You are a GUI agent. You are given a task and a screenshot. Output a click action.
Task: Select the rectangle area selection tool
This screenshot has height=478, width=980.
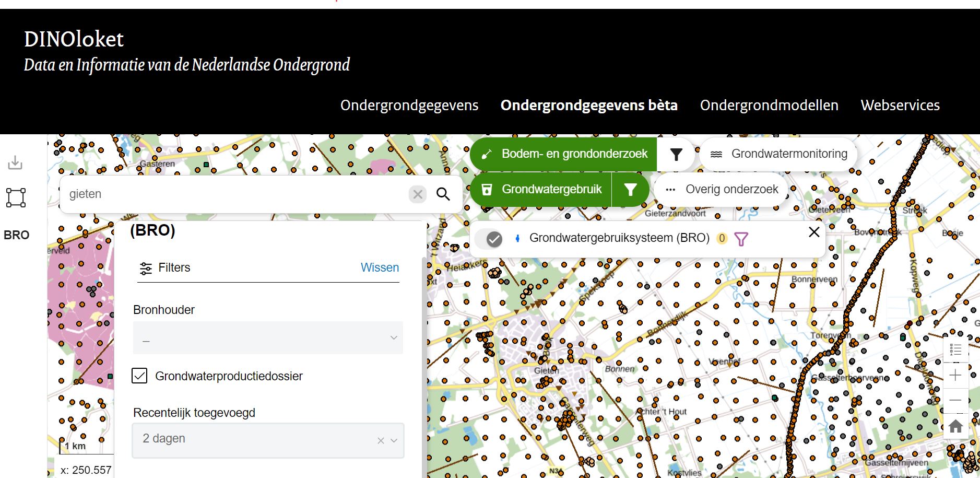[16, 198]
